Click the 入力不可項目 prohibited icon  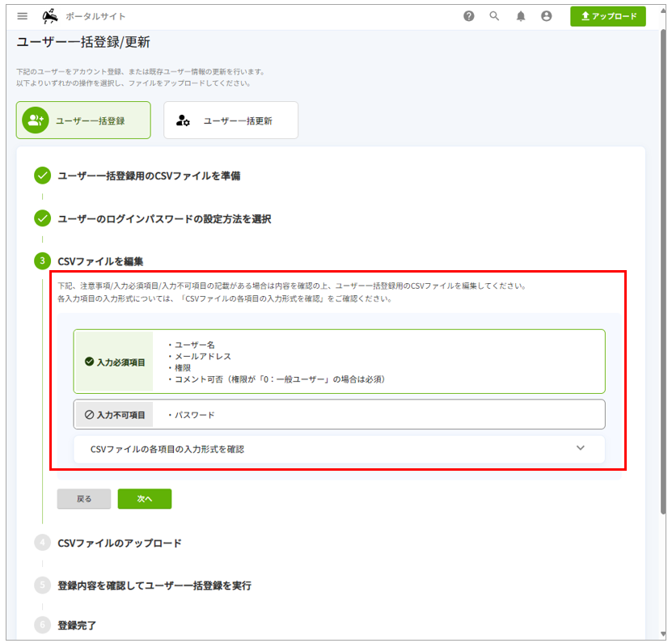89,415
